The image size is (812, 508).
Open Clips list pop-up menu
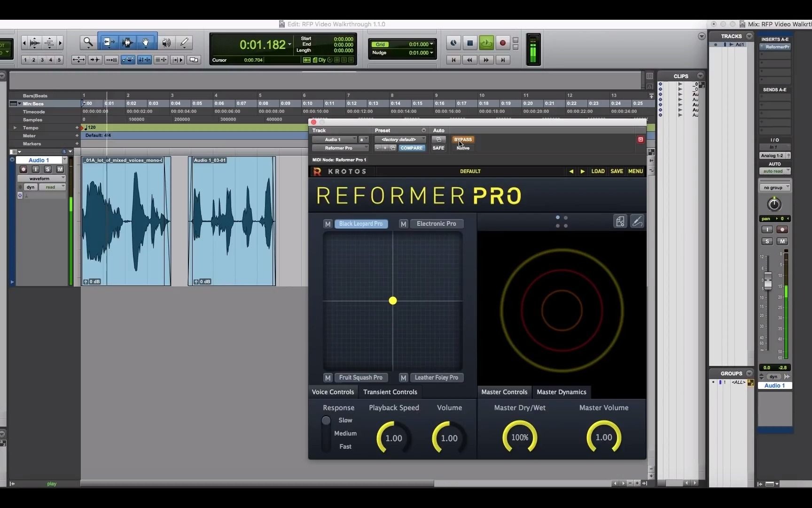700,76
